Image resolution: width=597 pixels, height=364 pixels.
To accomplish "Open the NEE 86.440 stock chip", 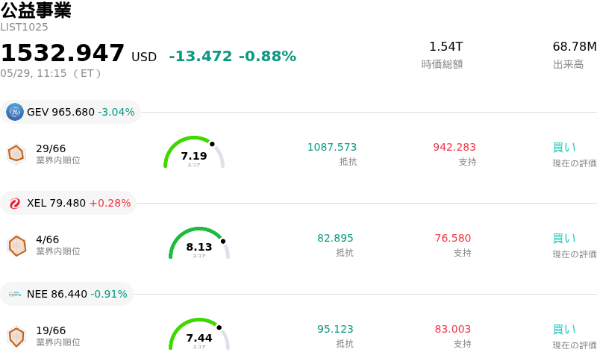I will click(66, 294).
